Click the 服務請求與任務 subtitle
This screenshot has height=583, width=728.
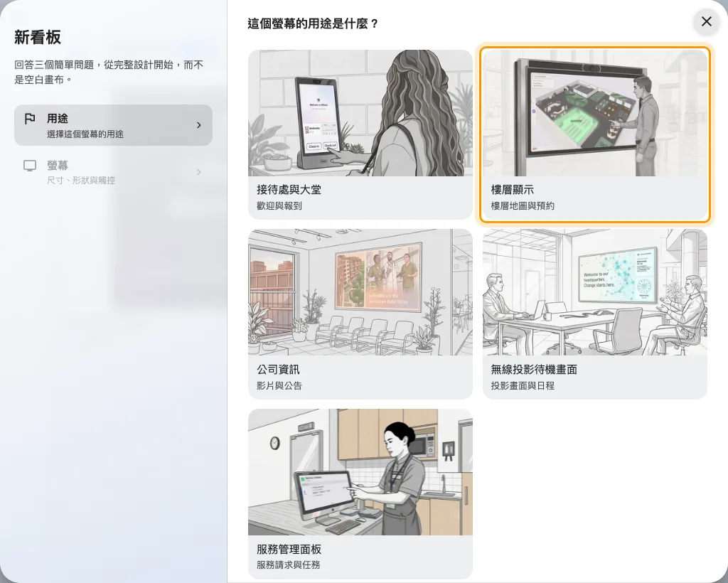point(289,565)
